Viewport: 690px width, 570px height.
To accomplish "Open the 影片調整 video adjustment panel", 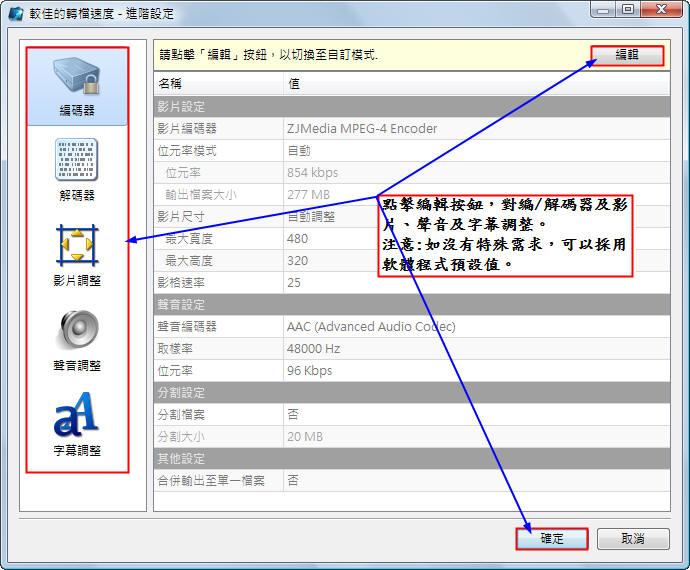I will point(77,254).
